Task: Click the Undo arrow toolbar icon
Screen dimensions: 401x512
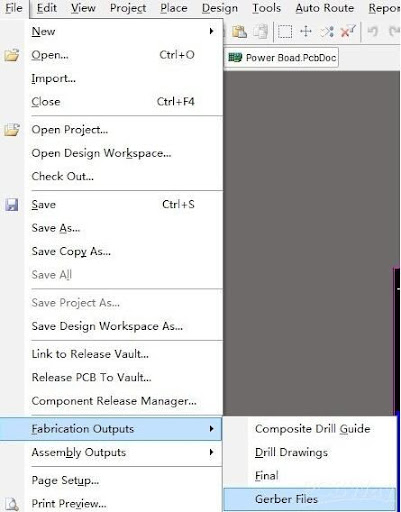Action: pos(373,32)
